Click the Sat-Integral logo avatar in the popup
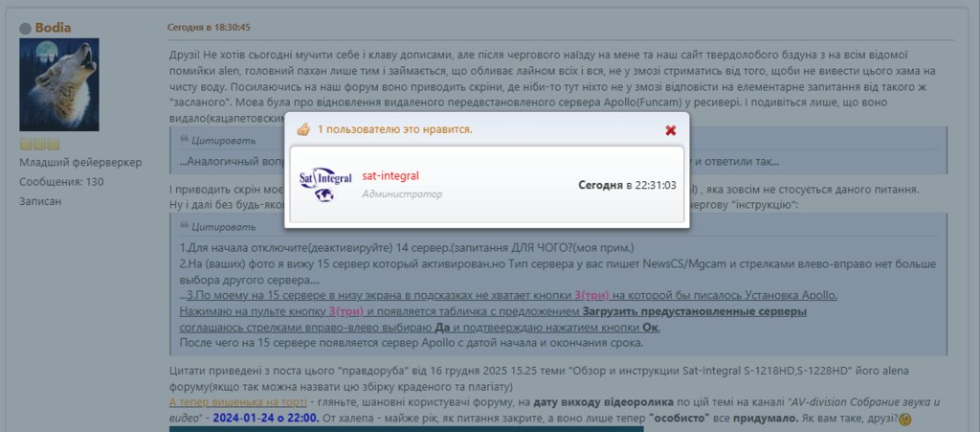 click(x=325, y=185)
